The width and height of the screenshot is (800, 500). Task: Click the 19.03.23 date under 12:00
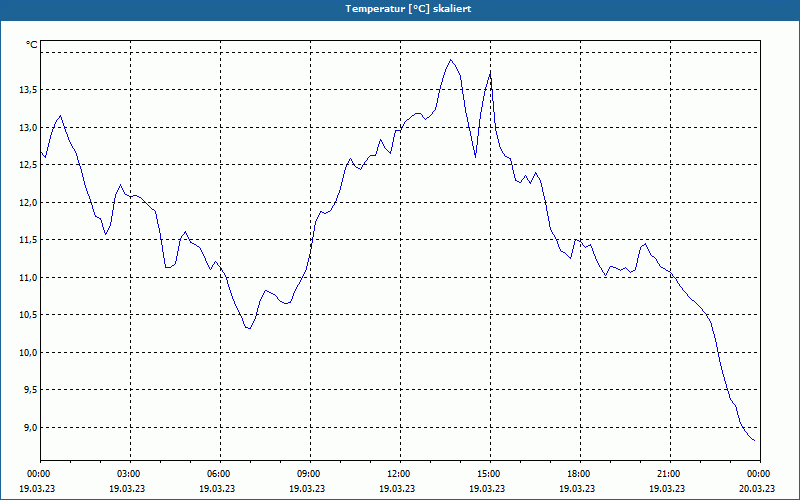coord(397,488)
